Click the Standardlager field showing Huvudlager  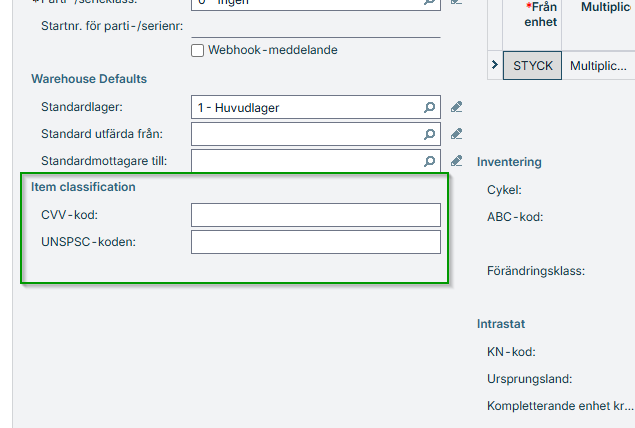tap(305, 107)
